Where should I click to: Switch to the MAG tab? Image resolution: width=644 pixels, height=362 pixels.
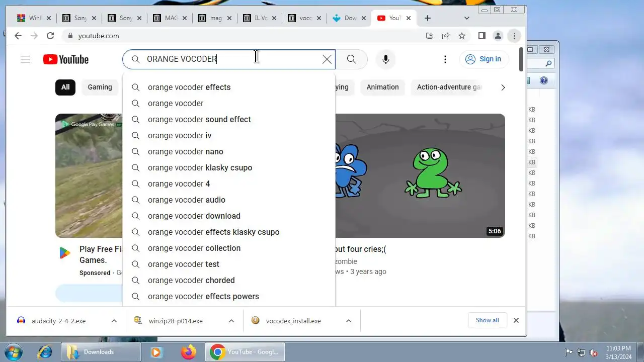169,18
